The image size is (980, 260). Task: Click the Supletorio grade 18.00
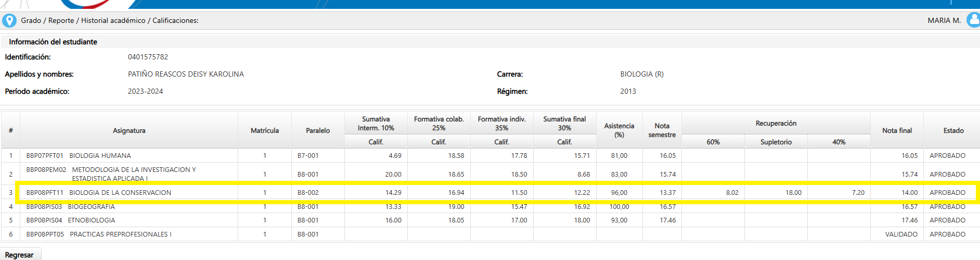click(793, 192)
